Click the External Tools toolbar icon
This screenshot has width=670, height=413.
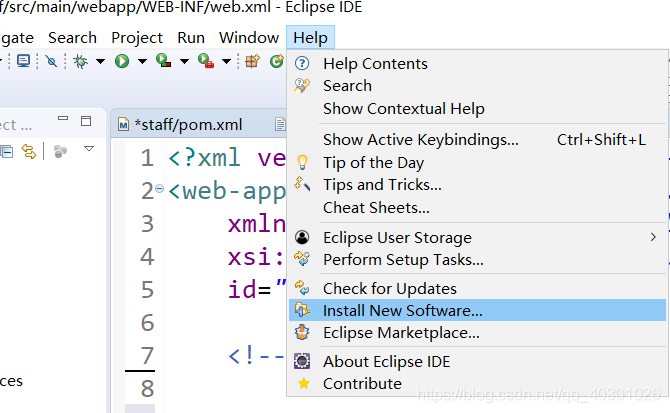click(x=206, y=61)
